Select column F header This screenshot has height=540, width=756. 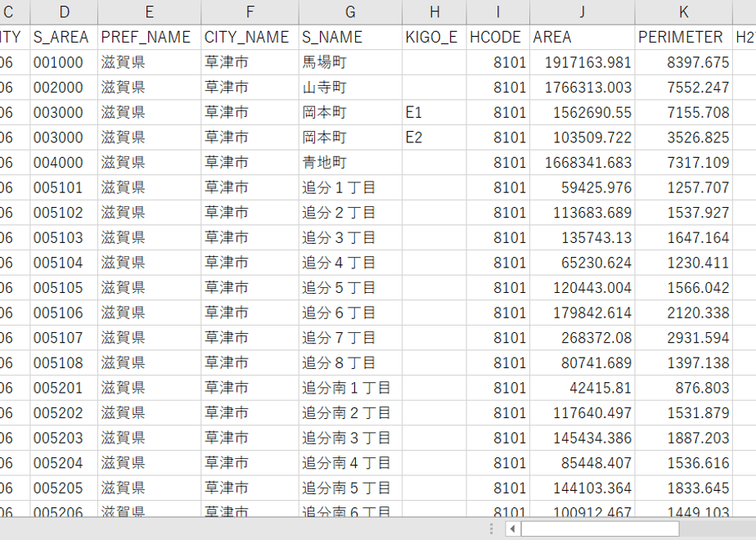[x=250, y=12]
